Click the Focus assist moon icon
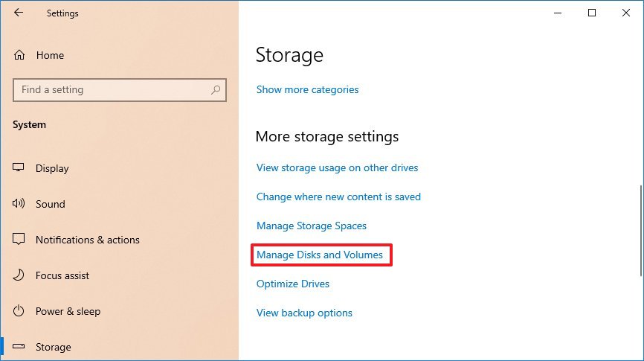The width and height of the screenshot is (644, 361). click(x=19, y=275)
